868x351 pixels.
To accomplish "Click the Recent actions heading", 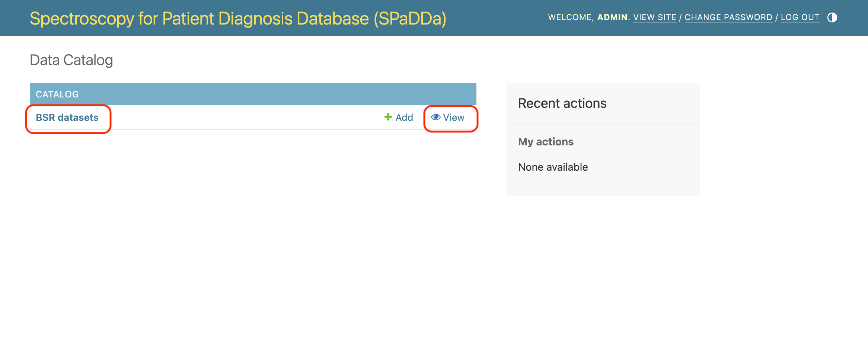I will tap(562, 103).
